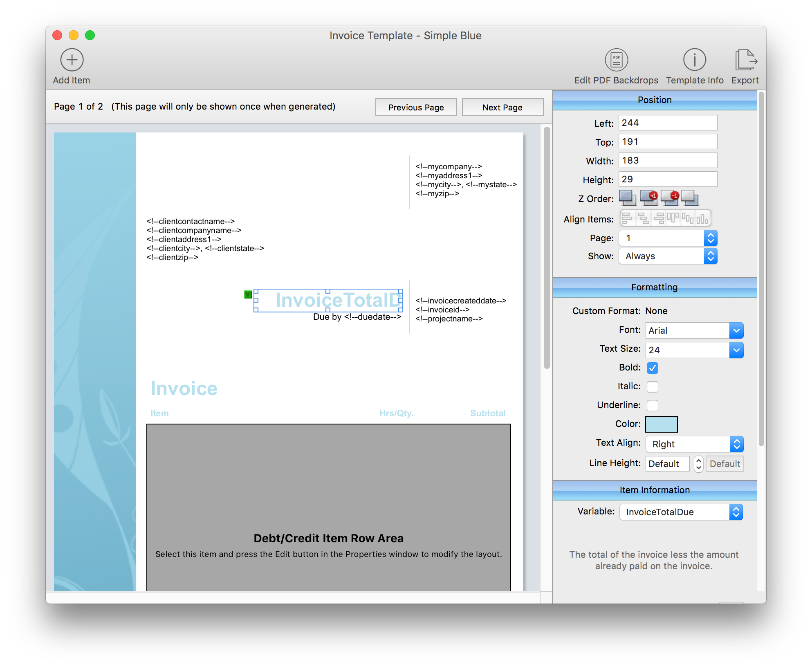Align items to top edges
Image resolution: width=812 pixels, height=669 pixels.
673,218
